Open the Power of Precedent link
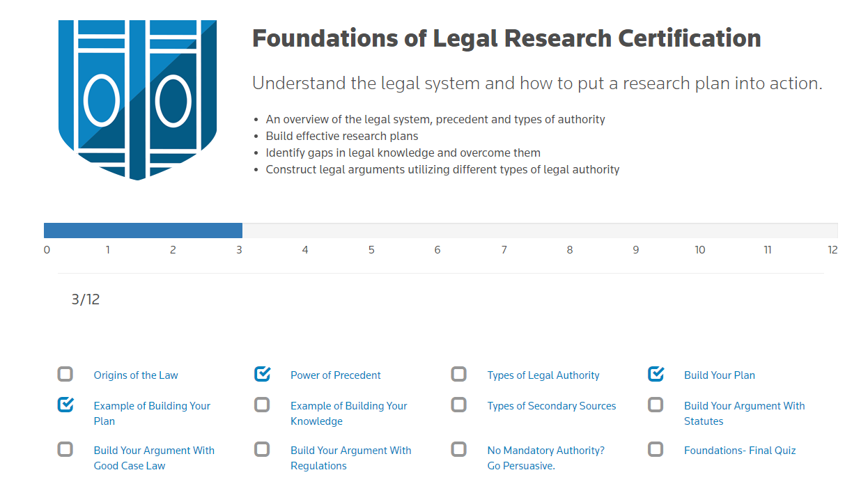868x484 pixels. 336,375
